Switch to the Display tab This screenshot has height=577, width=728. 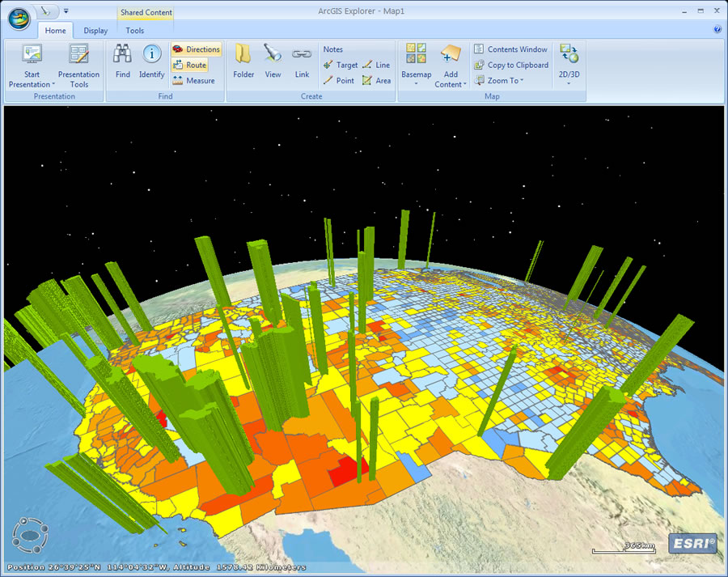pyautogui.click(x=95, y=31)
